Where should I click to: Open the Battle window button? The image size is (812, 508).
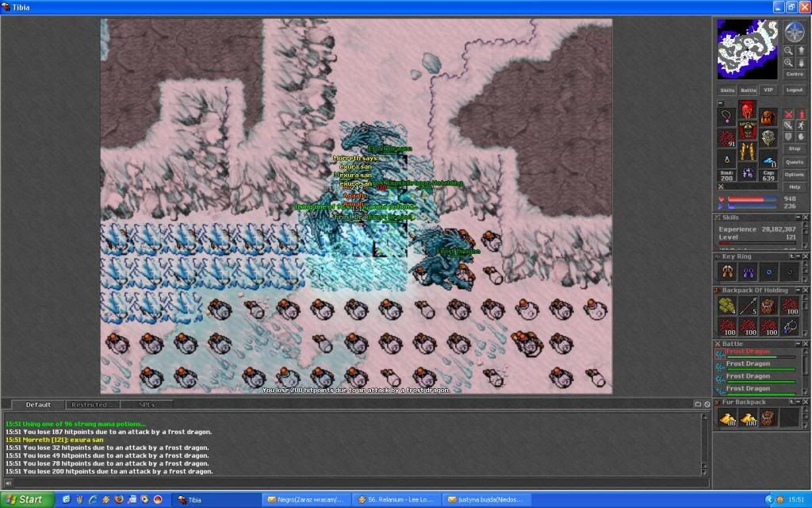(x=748, y=90)
